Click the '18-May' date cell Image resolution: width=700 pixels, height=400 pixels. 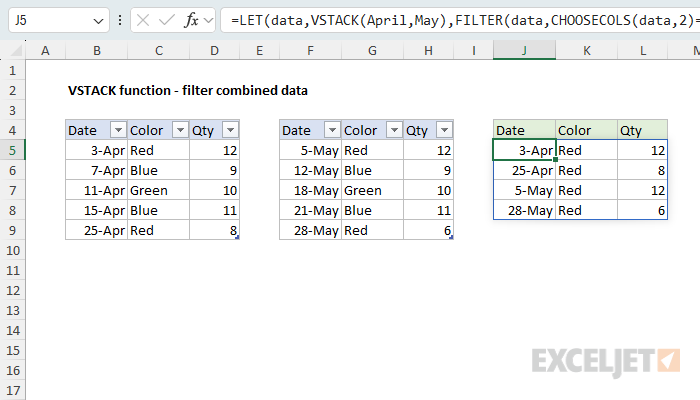[310, 191]
